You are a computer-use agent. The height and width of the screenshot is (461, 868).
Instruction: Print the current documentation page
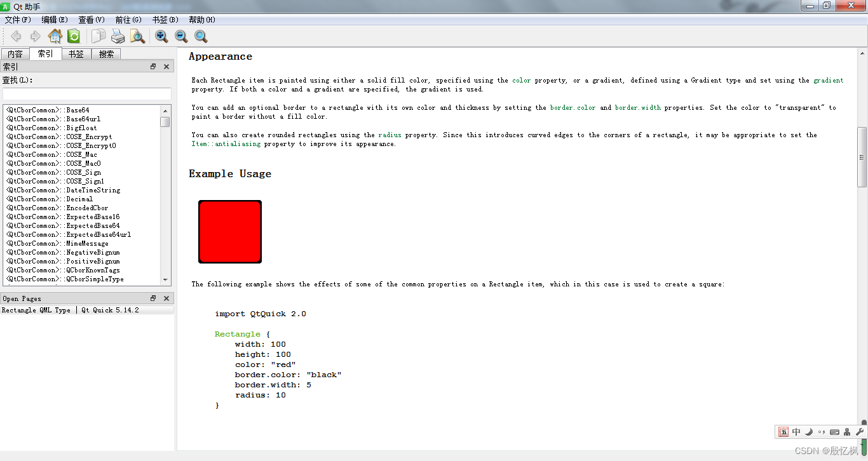(118, 36)
